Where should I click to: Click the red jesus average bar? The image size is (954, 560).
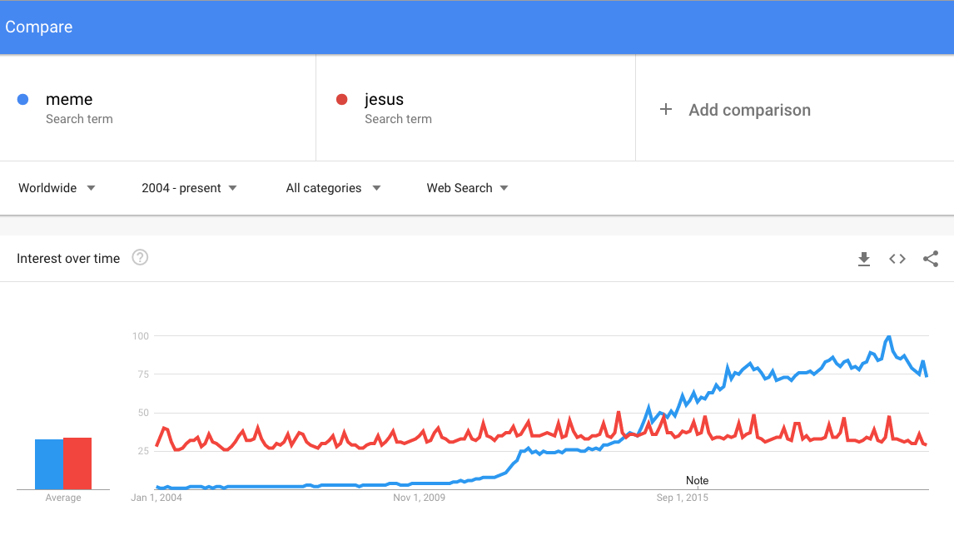(x=77, y=463)
